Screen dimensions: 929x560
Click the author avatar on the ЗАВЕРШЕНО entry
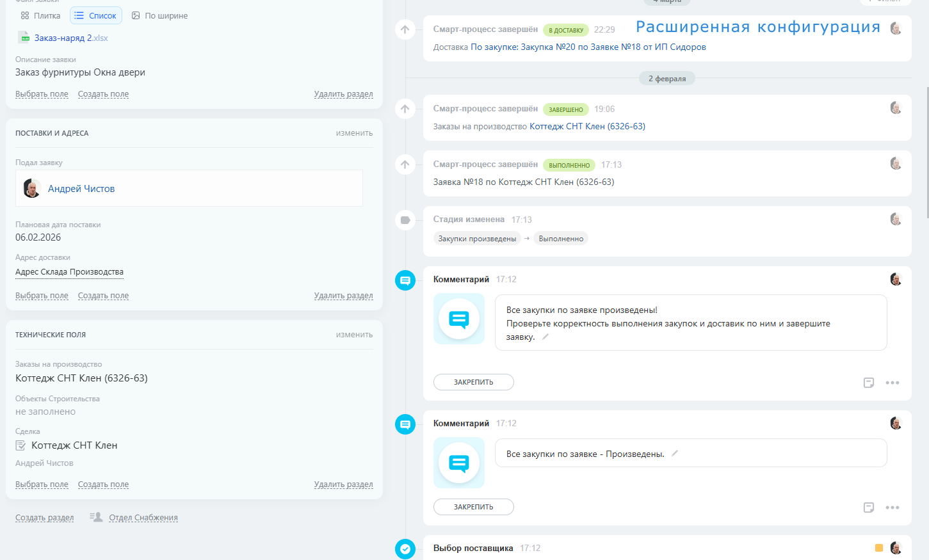pyautogui.click(x=896, y=108)
